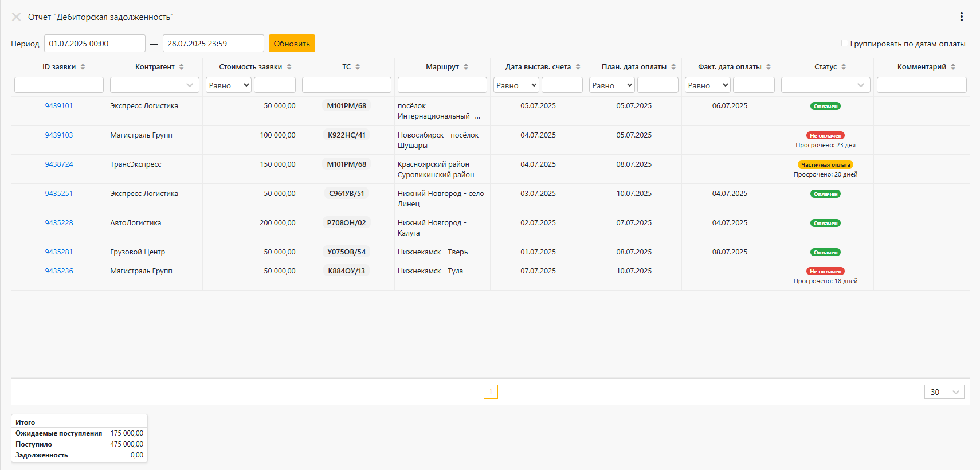
Task: Sort by Факт. дата оплаты column
Action: point(769,67)
